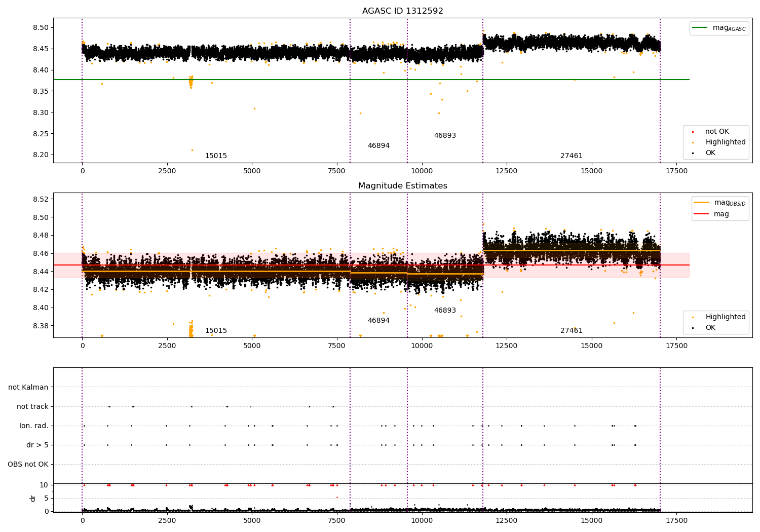Click obsid label 46893 in Magnitude Estimates panel
The width and height of the screenshot is (760, 532).
(445, 311)
